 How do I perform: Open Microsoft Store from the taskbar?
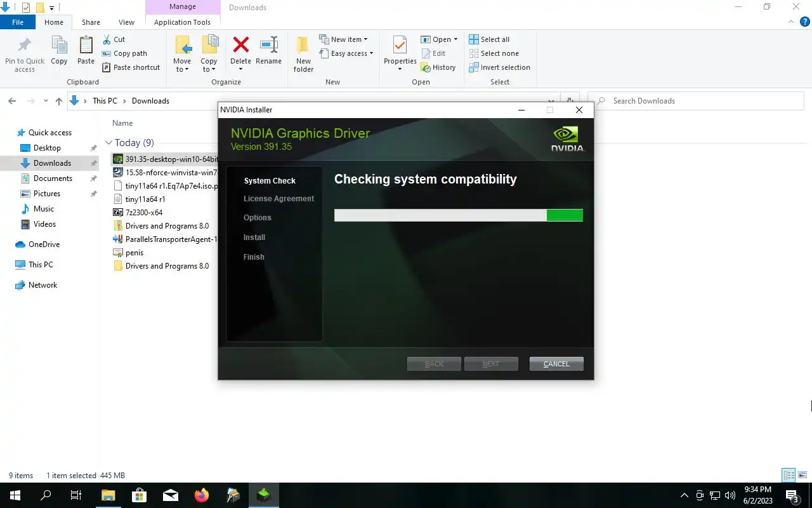[139, 495]
